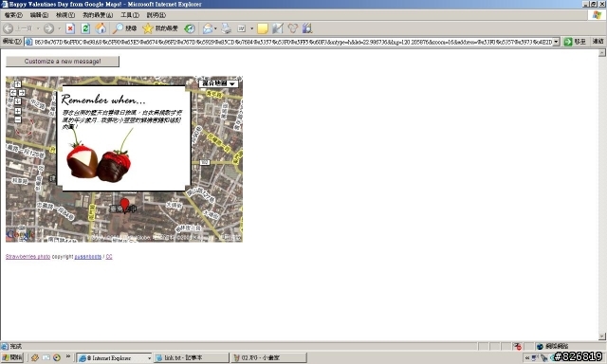Viewport: 607px width, 364px height.
Task: Click the red map marker pin
Action: pyautogui.click(x=124, y=205)
